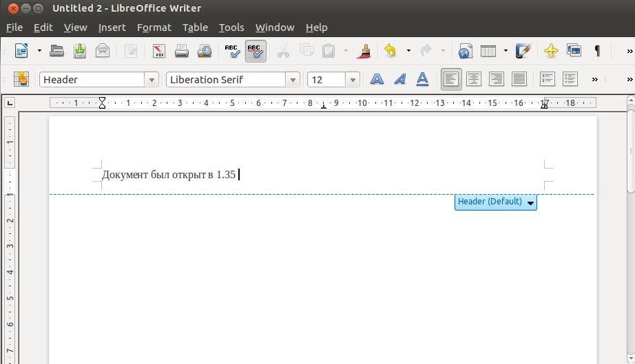Open the font size dropdown arrow

point(353,79)
